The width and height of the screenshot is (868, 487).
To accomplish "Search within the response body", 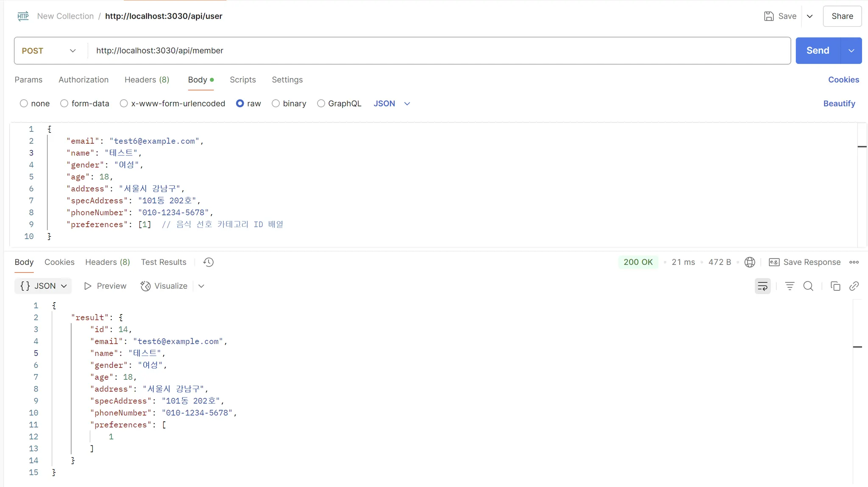I will [808, 286].
